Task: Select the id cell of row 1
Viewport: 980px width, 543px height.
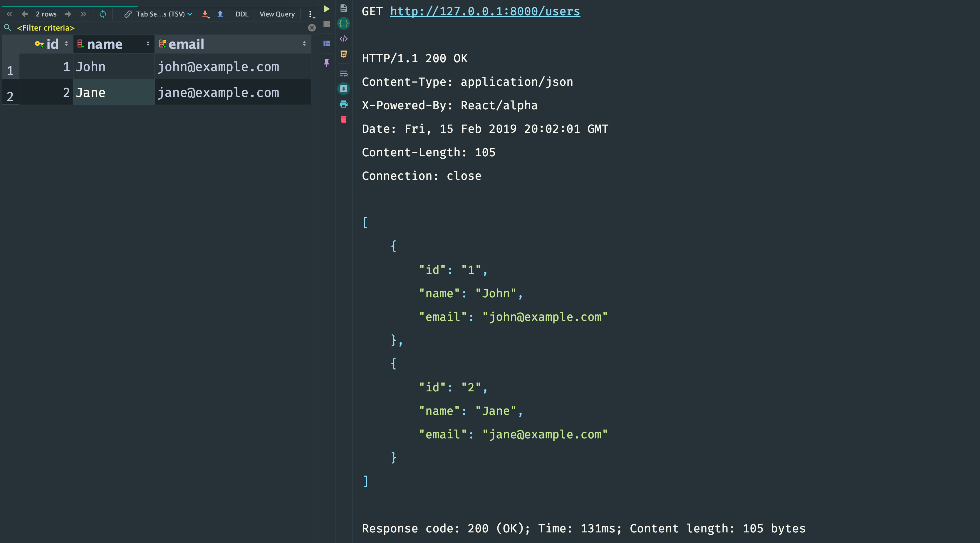Action: coord(46,67)
